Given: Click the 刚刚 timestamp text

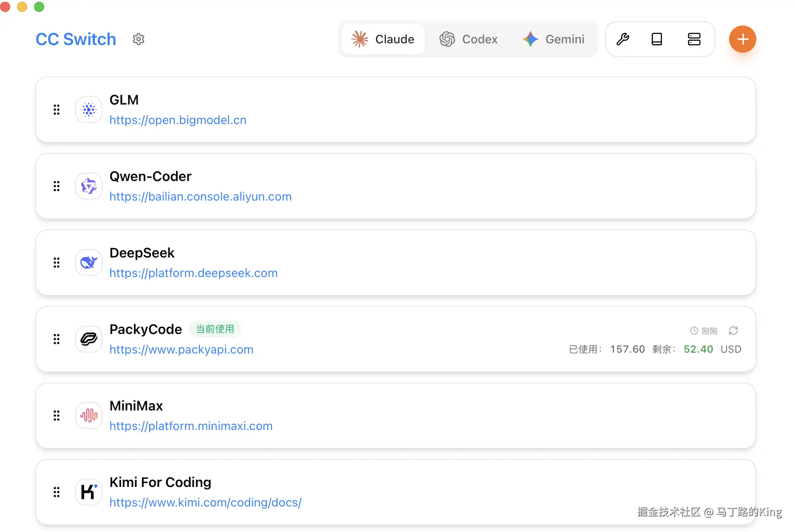Looking at the screenshot, I should point(710,331).
